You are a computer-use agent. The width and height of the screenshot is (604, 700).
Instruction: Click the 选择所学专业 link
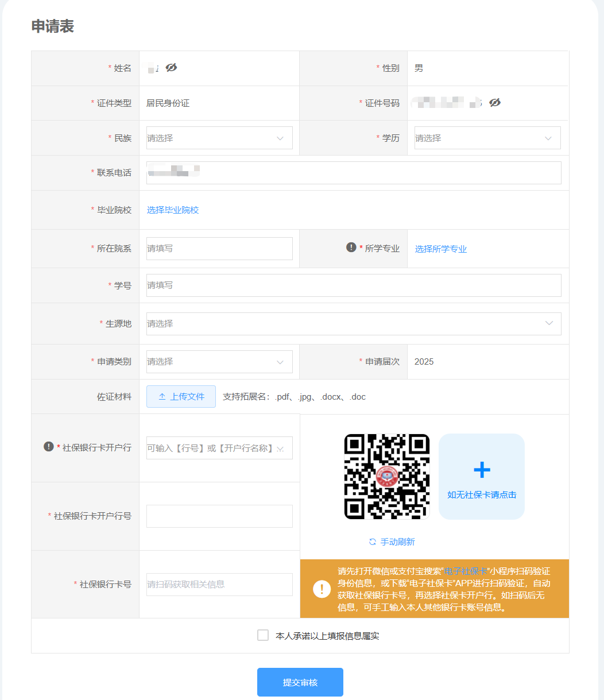tap(441, 249)
